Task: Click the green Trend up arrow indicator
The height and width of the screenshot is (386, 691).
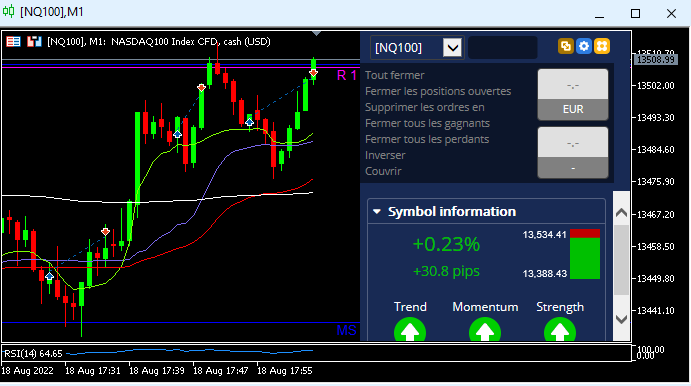Action: pyautogui.click(x=410, y=331)
